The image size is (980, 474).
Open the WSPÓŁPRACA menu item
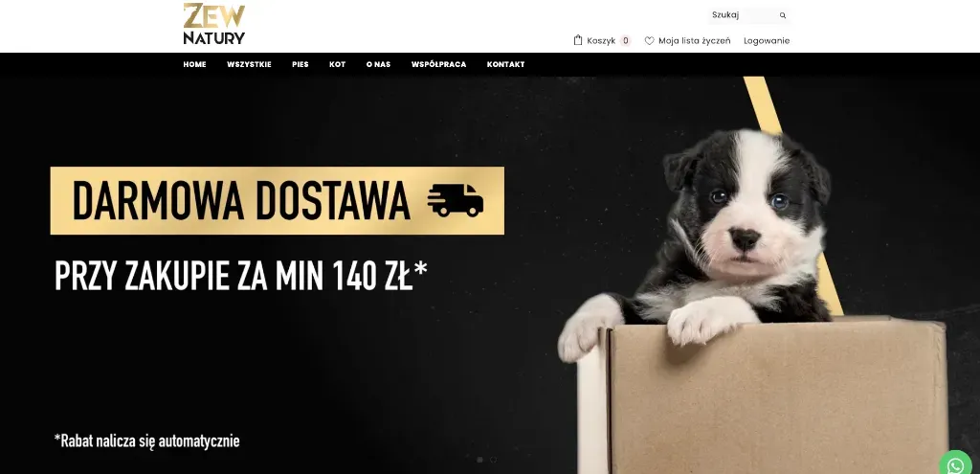tap(438, 64)
